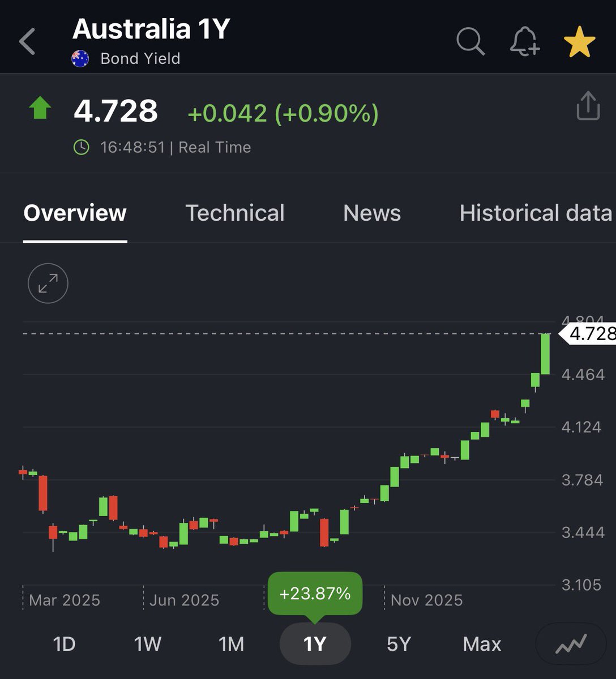Tap the 16:48:51 | Real Time label
This screenshot has height=679, width=616.
pos(176,147)
